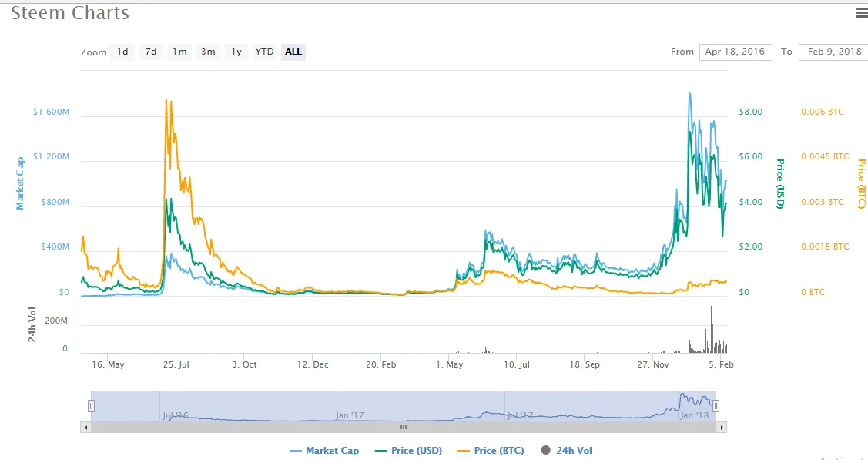Screen dimensions: 868x460
Task: Click the navigator scrollbar left arrow
Action: 85,428
